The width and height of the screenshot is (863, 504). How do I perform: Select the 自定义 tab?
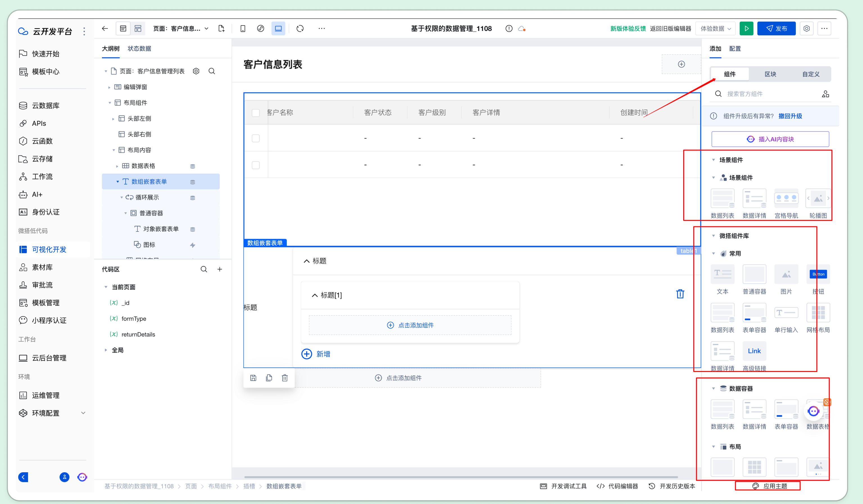point(810,74)
